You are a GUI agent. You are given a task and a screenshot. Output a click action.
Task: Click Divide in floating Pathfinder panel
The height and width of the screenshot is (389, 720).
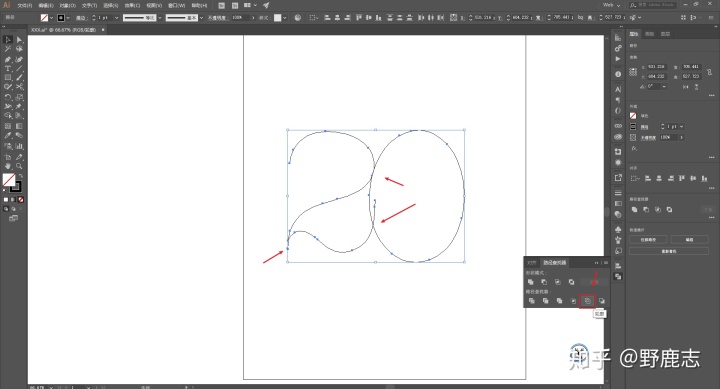pos(532,301)
